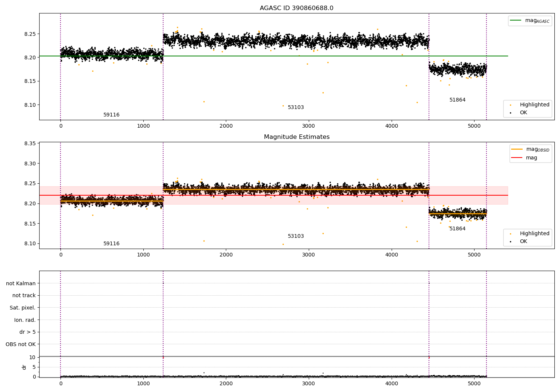This screenshot has width=560, height=392.
Task: Click the 8.35 tick on middle plot
Action: pyautogui.click(x=30, y=144)
